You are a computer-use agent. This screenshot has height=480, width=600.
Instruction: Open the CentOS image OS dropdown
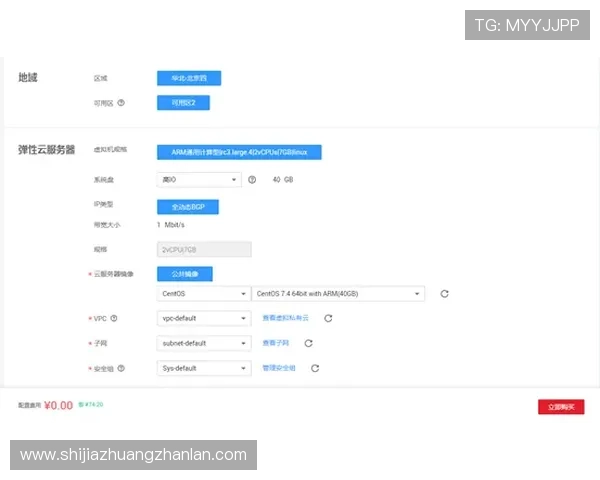click(x=204, y=294)
